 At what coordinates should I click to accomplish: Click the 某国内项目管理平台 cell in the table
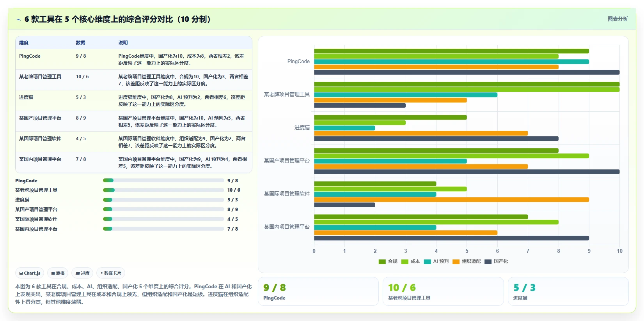point(40,159)
